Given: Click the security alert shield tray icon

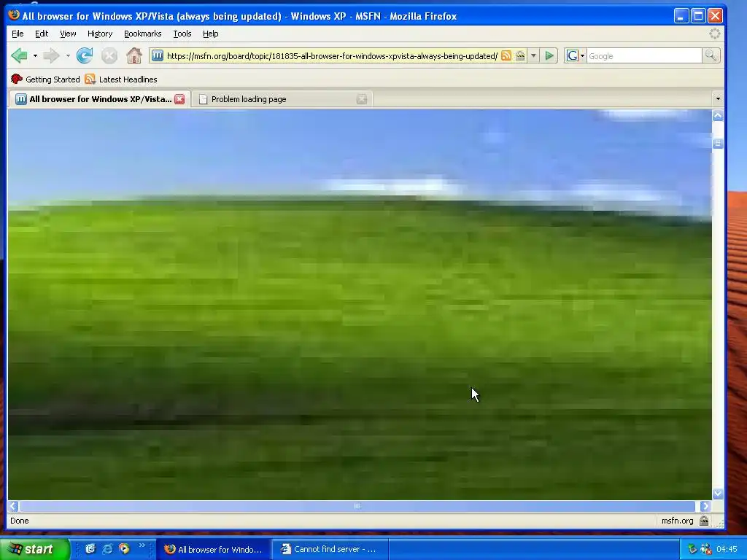Looking at the screenshot, I should tap(705, 550).
